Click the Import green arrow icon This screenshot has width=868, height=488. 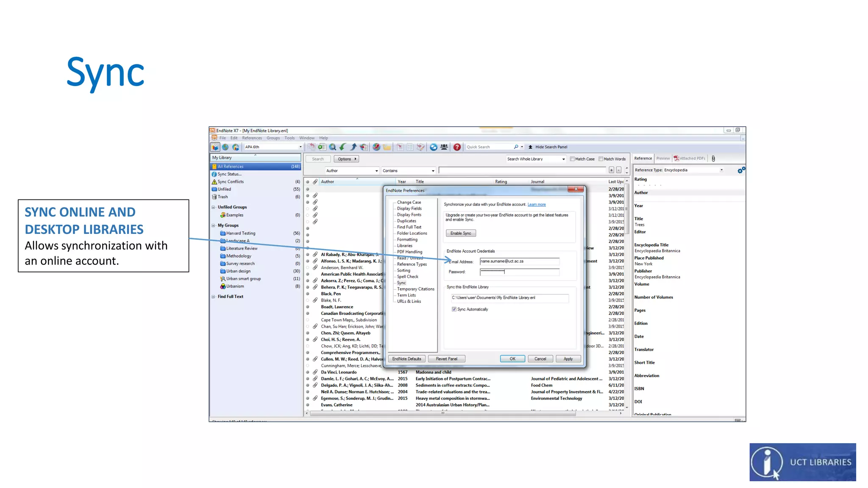pos(343,147)
